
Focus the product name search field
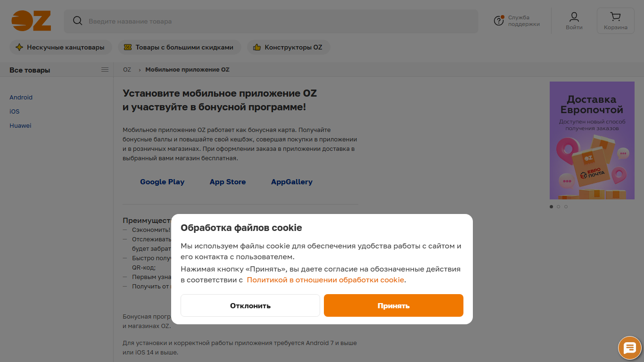pos(271,21)
